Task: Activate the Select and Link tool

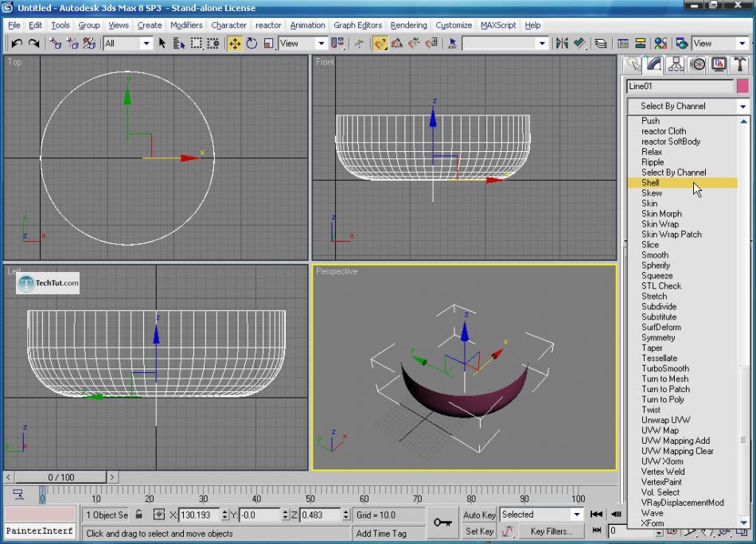Action: 56,44
